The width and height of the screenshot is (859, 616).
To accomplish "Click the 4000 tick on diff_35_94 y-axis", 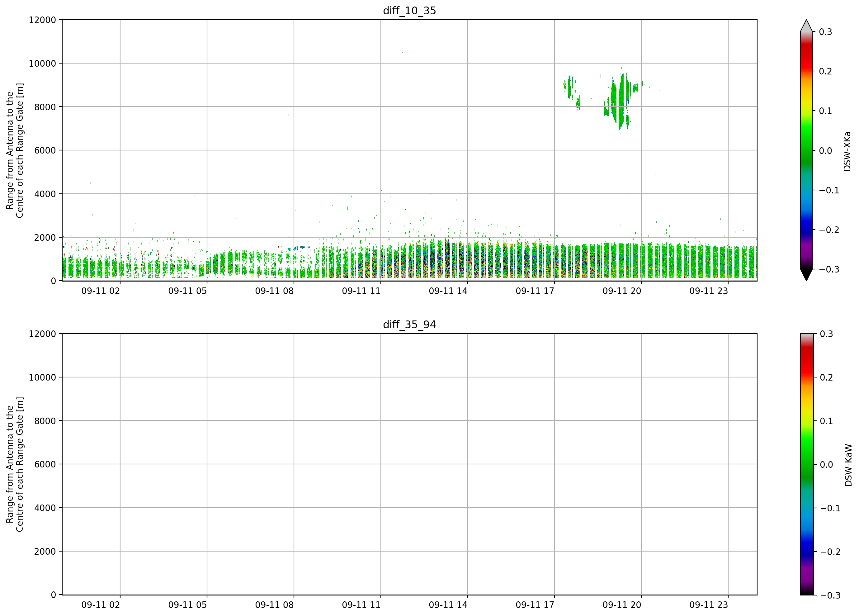I will [x=45, y=508].
